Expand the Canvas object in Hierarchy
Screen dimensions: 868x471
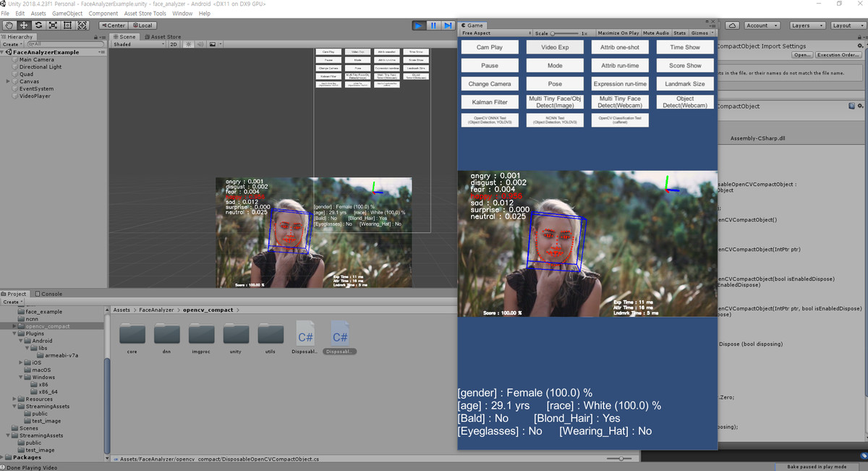point(8,81)
